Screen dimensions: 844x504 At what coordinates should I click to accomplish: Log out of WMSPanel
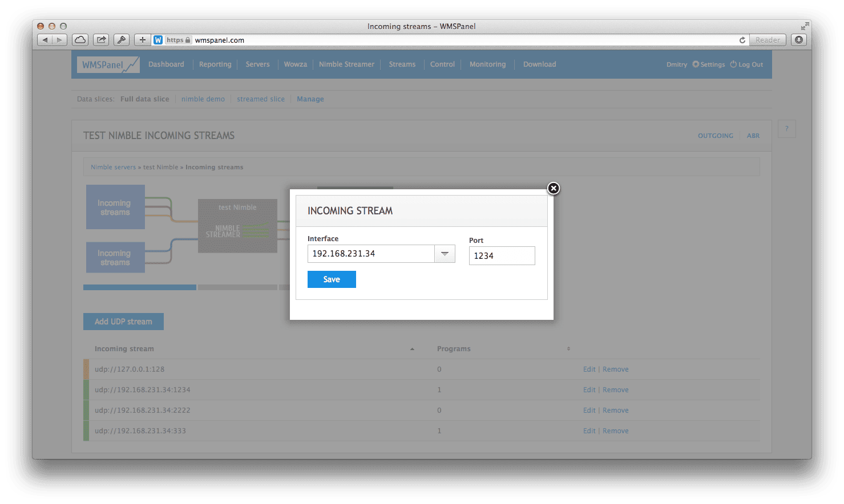tap(746, 64)
